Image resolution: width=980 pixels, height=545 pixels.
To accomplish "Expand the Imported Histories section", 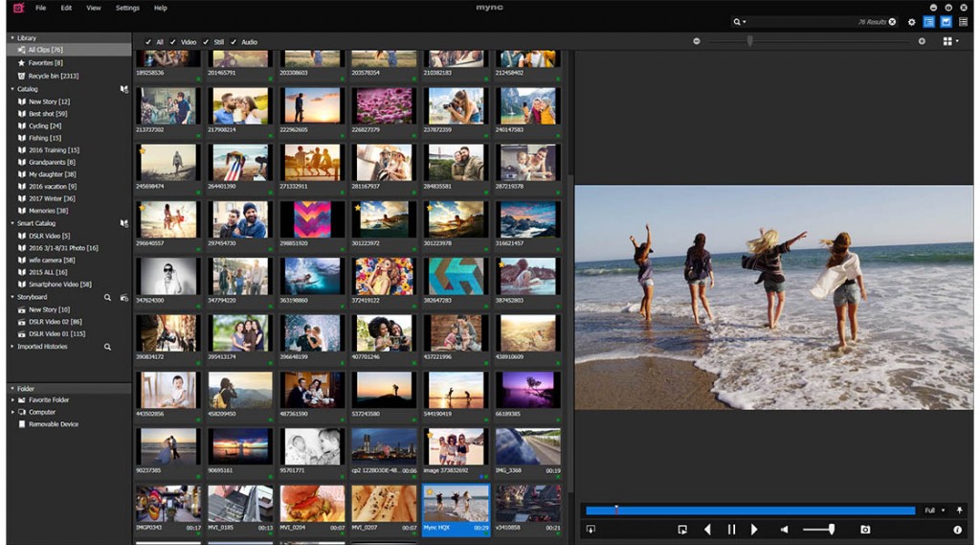I will tap(11, 347).
